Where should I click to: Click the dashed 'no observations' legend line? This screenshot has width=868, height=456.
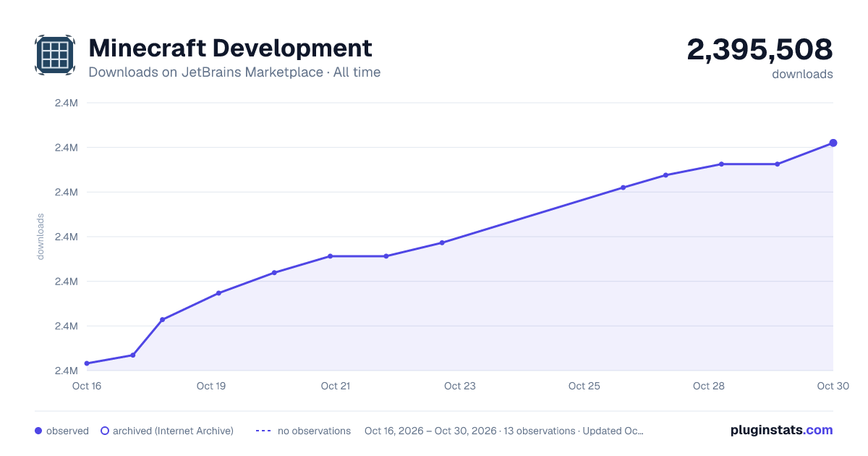(x=263, y=431)
